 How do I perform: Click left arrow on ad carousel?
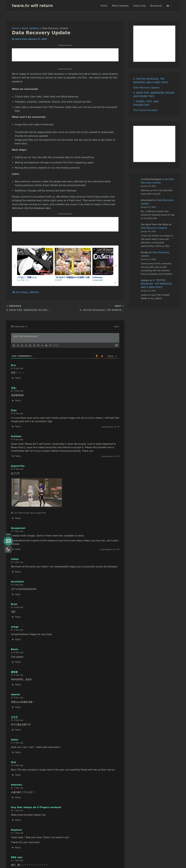click(14, 266)
